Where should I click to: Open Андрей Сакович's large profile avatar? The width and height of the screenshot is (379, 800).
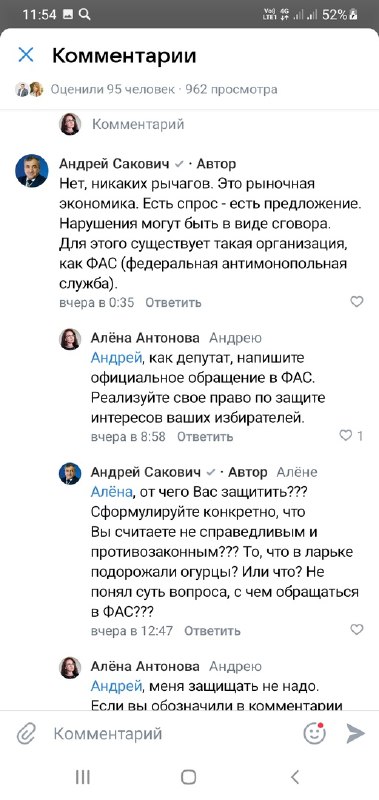[32, 171]
